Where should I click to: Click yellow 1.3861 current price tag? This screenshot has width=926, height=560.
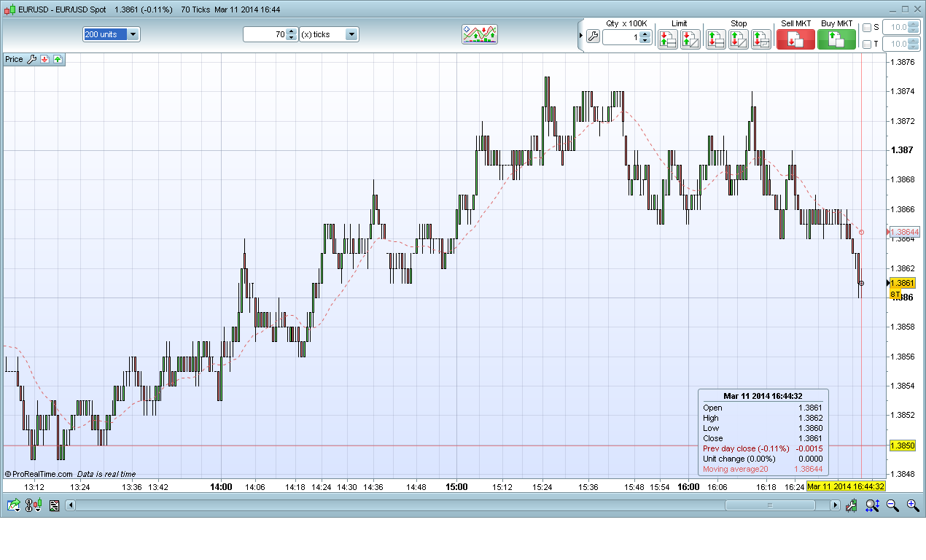902,282
